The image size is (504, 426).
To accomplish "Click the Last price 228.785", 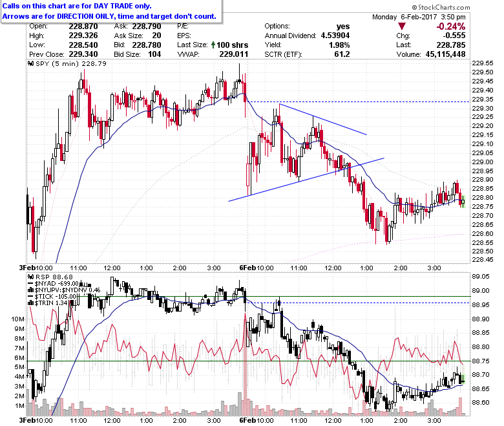I will [451, 45].
